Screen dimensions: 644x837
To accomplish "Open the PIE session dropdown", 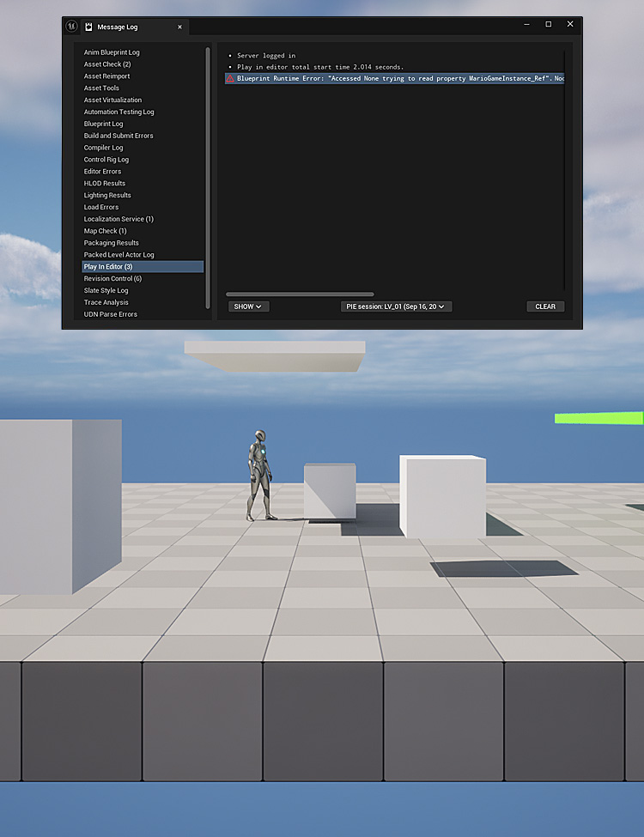I will (x=397, y=306).
